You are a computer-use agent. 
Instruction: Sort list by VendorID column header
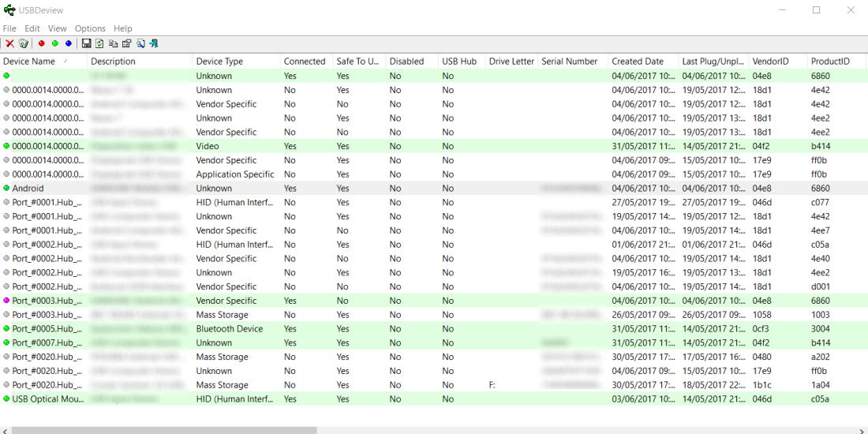tap(770, 62)
